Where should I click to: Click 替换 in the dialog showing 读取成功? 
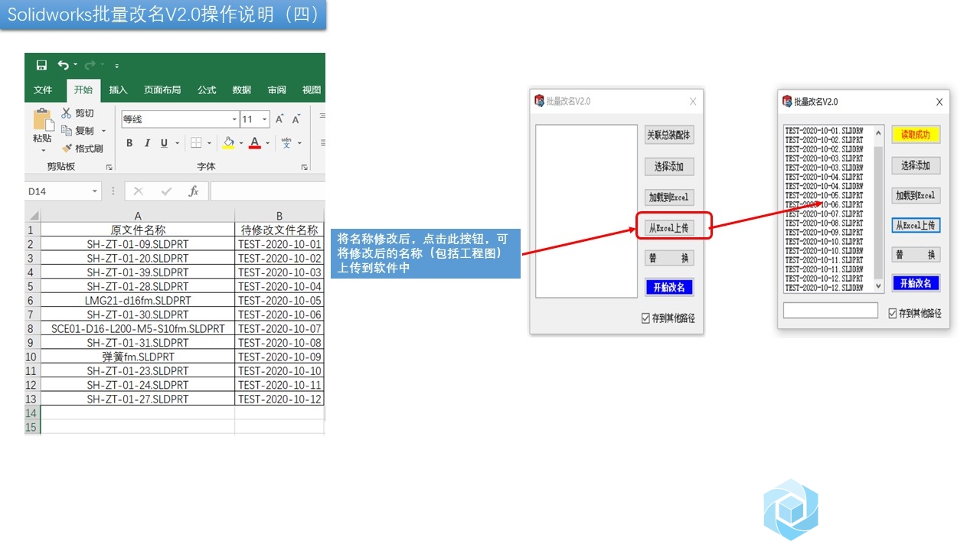pyautogui.click(x=916, y=255)
